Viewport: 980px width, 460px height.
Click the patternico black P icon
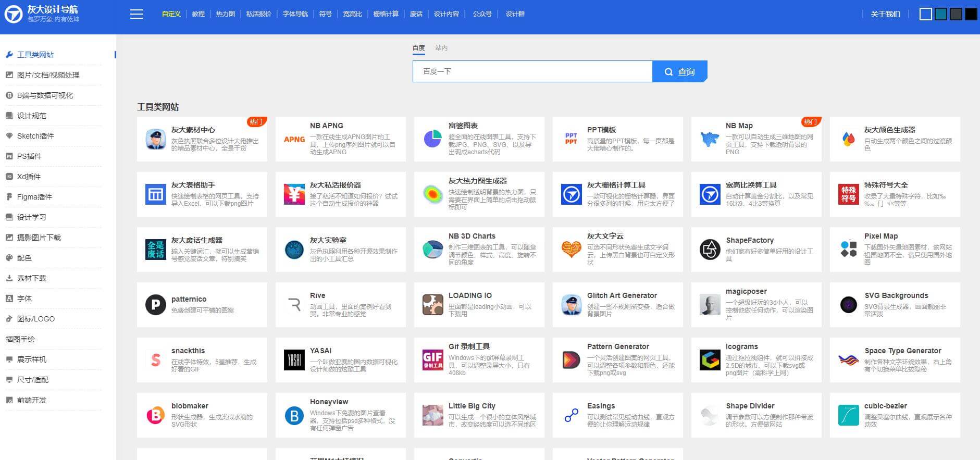pos(155,305)
